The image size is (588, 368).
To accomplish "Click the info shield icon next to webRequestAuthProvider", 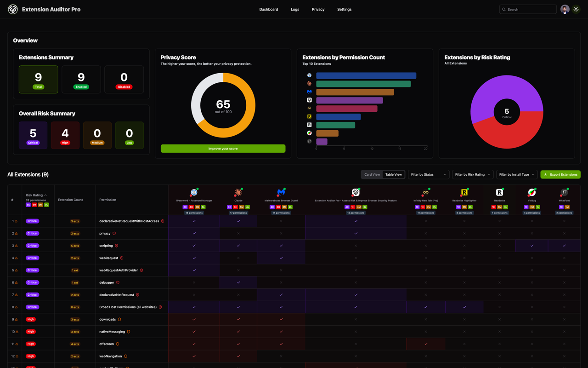I will tap(141, 270).
